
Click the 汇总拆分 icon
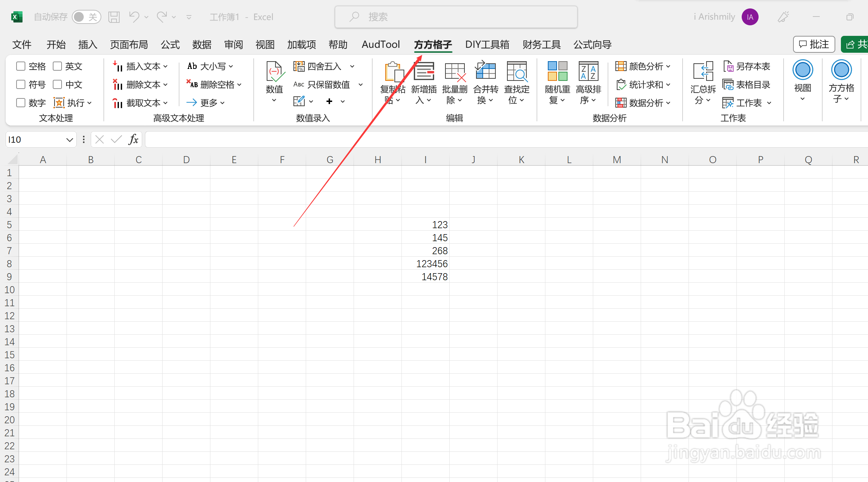(x=703, y=71)
